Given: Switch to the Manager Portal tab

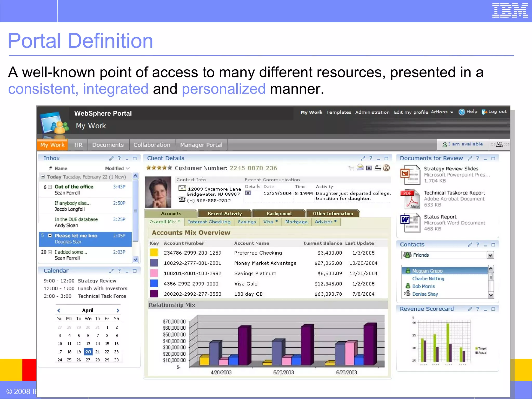Looking at the screenshot, I should click(x=201, y=145).
